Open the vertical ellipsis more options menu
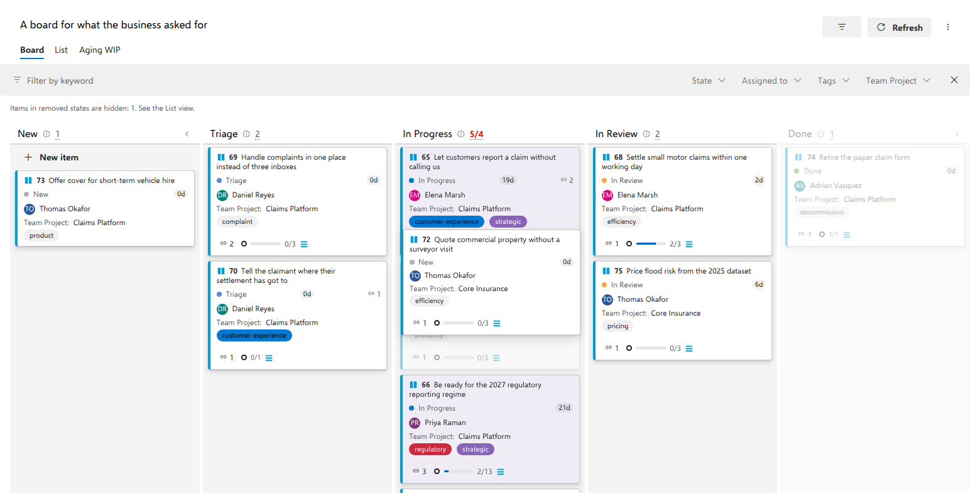Viewport: 980px width, 503px height. (948, 27)
